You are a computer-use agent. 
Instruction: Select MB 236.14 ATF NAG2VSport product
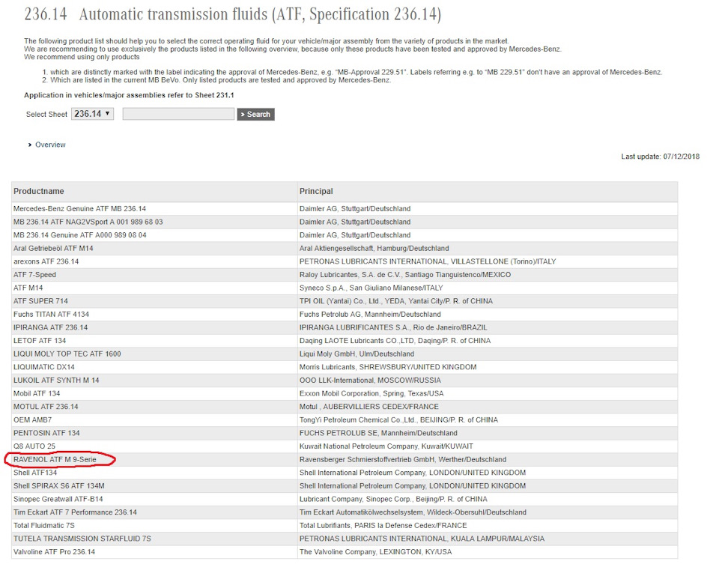pyautogui.click(x=88, y=222)
